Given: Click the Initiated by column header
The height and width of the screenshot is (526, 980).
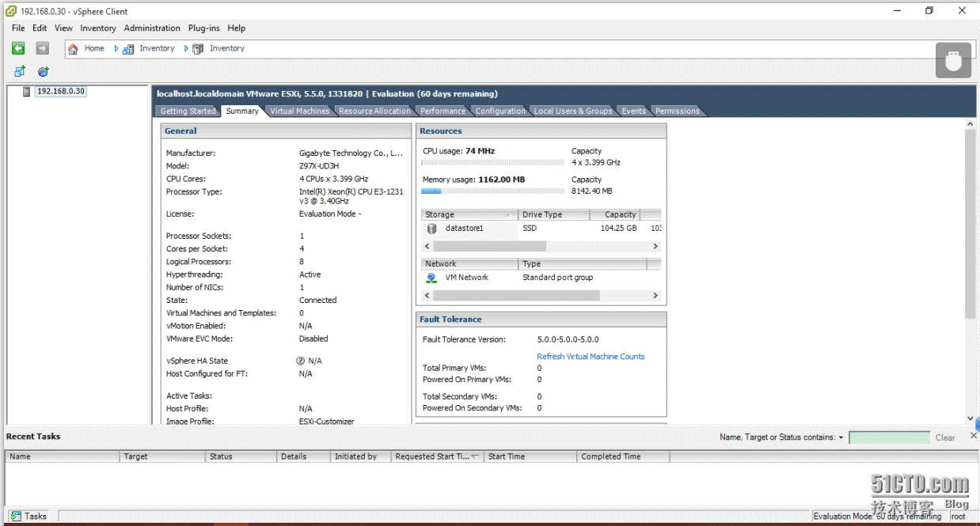Looking at the screenshot, I should click(360, 456).
